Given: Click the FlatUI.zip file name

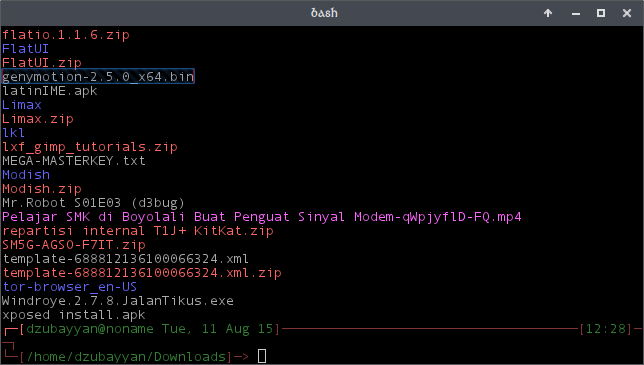Looking at the screenshot, I should click(42, 63).
